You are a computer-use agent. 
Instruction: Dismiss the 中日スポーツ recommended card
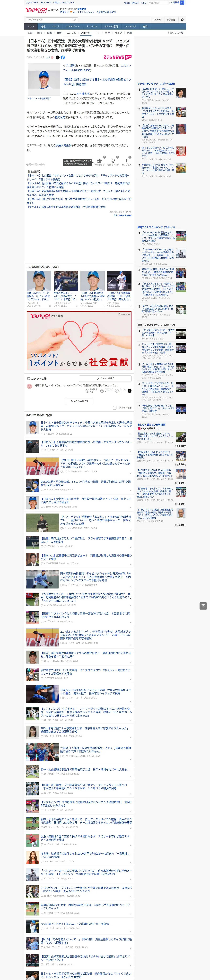point(50,306)
